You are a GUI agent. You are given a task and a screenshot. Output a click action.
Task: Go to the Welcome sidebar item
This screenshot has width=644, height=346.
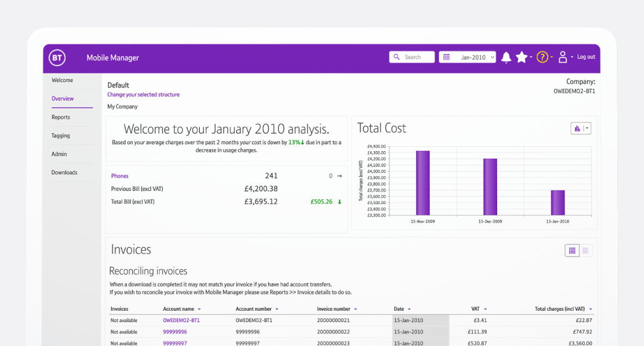click(x=63, y=80)
